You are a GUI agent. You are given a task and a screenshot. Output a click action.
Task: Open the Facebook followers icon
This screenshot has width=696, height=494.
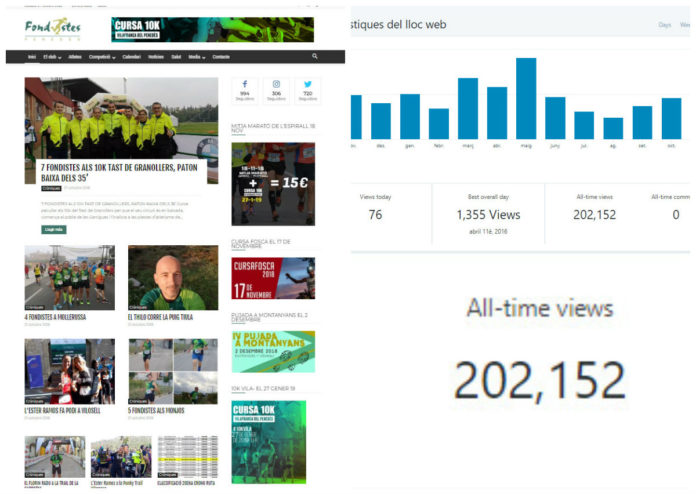[246, 89]
